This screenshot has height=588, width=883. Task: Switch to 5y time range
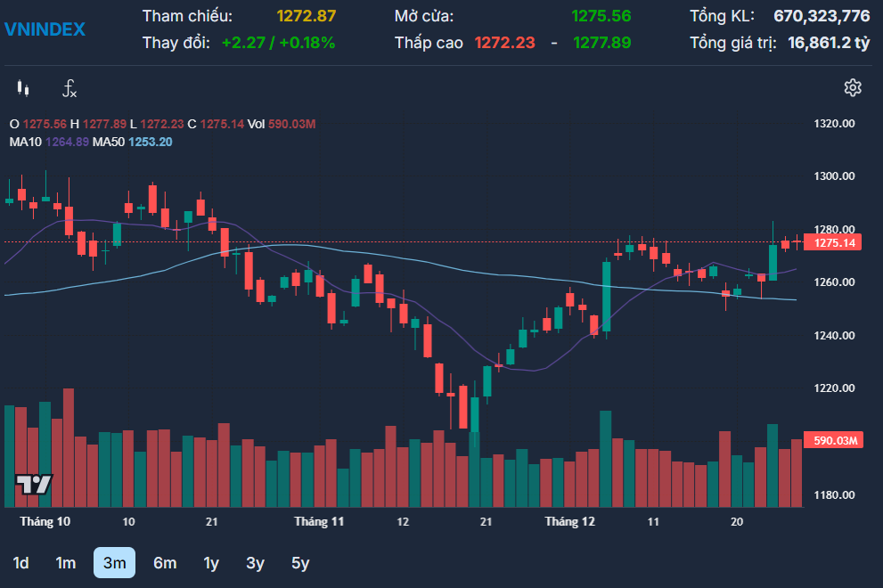point(300,563)
